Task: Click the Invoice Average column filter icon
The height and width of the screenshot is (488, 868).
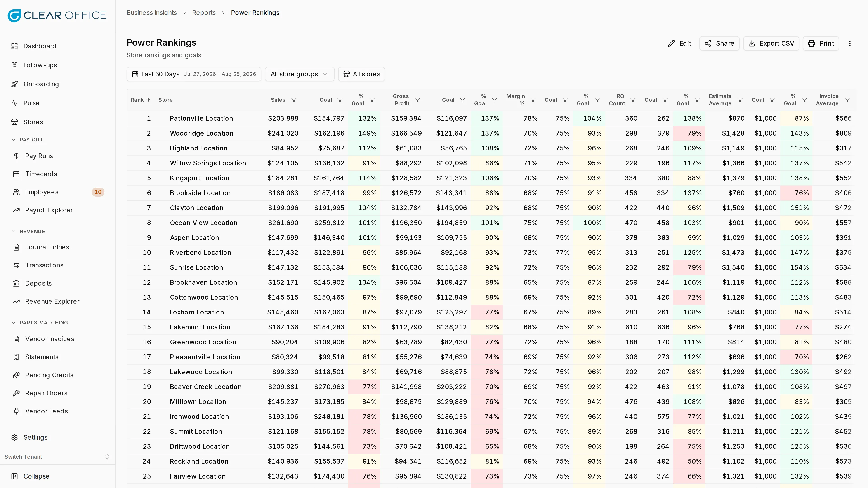Action: pyautogui.click(x=847, y=100)
